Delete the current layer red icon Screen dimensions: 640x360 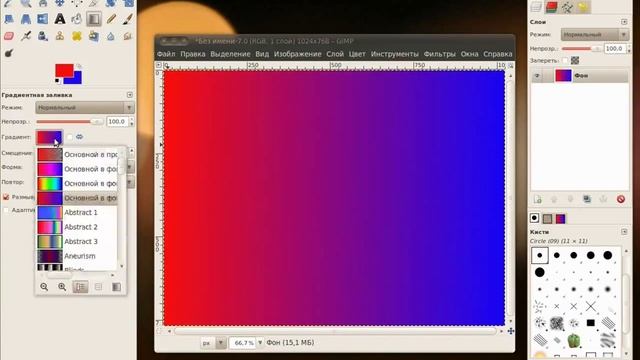tap(621, 199)
